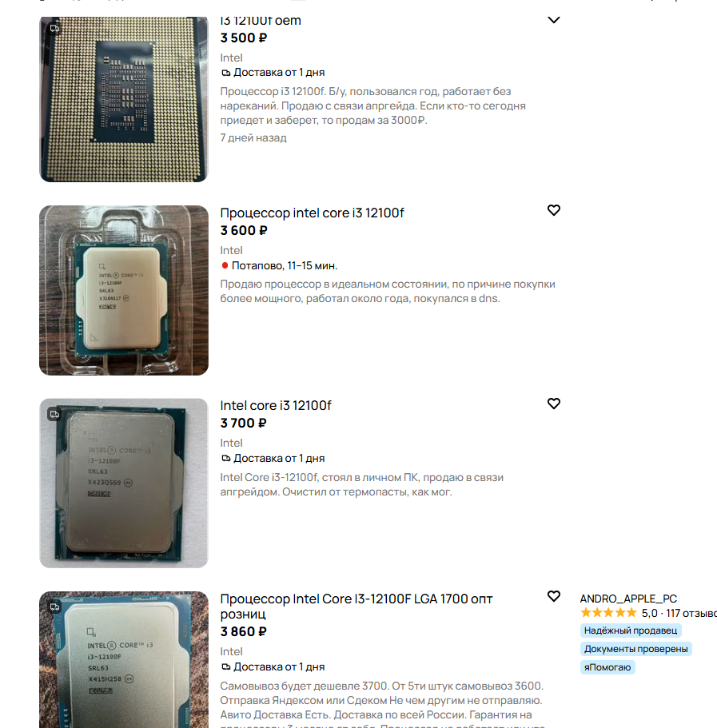Click the Надёжный продавец badge
The width and height of the screenshot is (717, 728).
pyautogui.click(x=631, y=631)
